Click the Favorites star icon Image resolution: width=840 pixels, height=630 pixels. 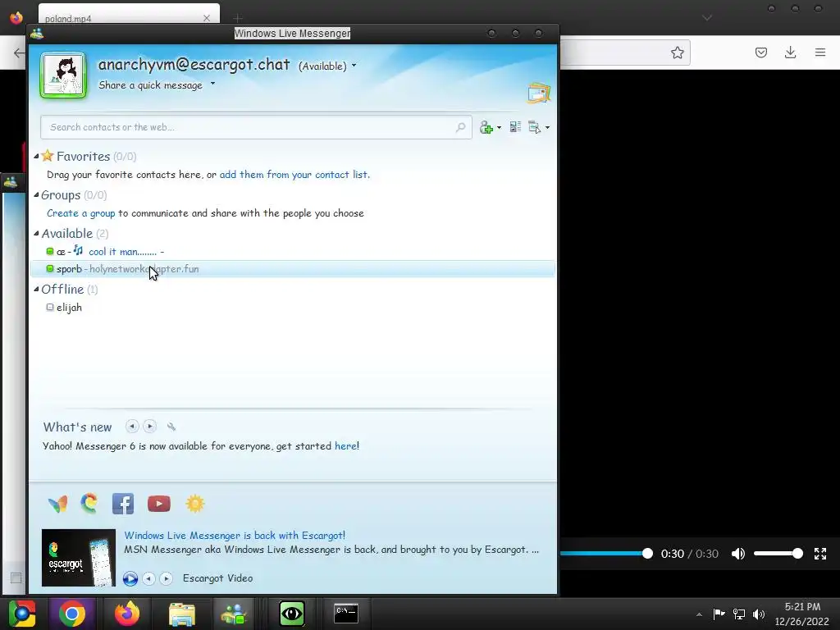point(47,156)
